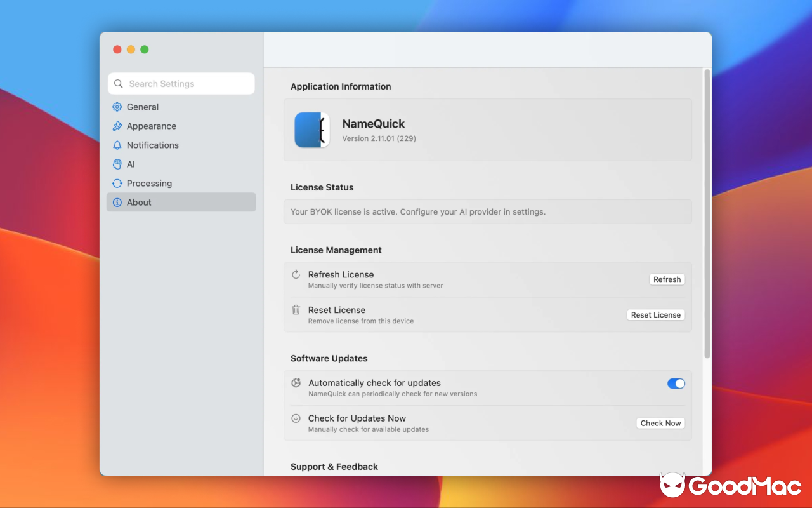
Task: Switch to the Appearance section
Action: tap(151, 126)
